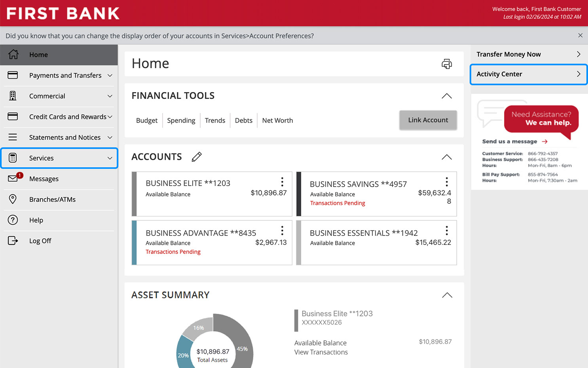
Task: Click the $15,465.22 Business Essentials balance
Action: [x=433, y=242]
